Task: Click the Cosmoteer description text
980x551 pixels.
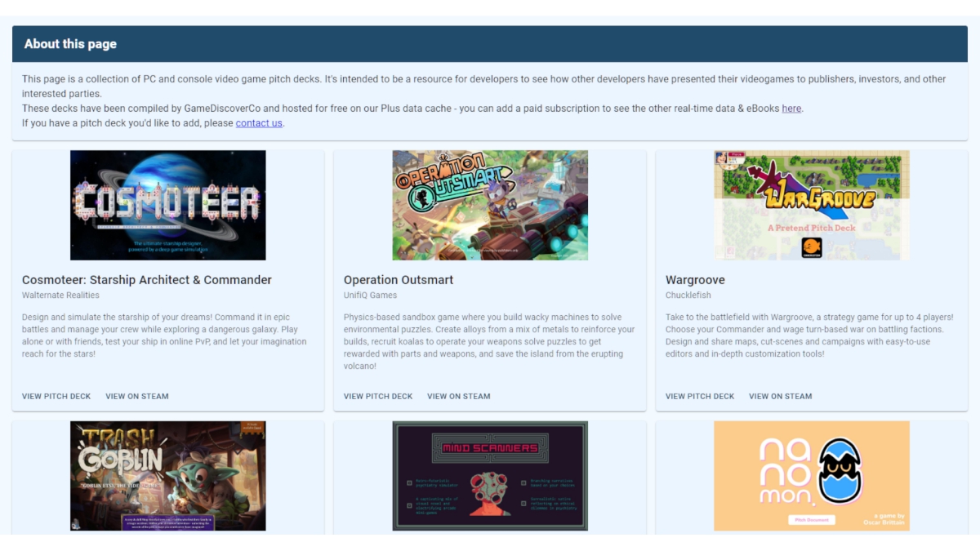Action: coord(164,335)
